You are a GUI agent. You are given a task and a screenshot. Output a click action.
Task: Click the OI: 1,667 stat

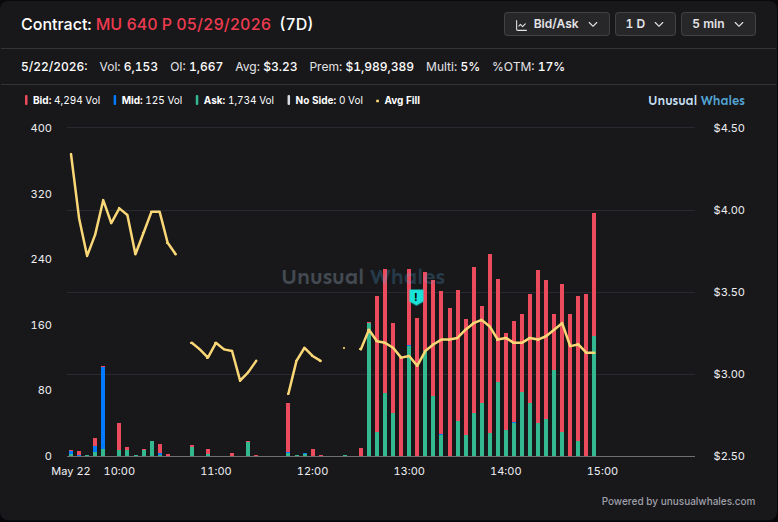coord(196,67)
